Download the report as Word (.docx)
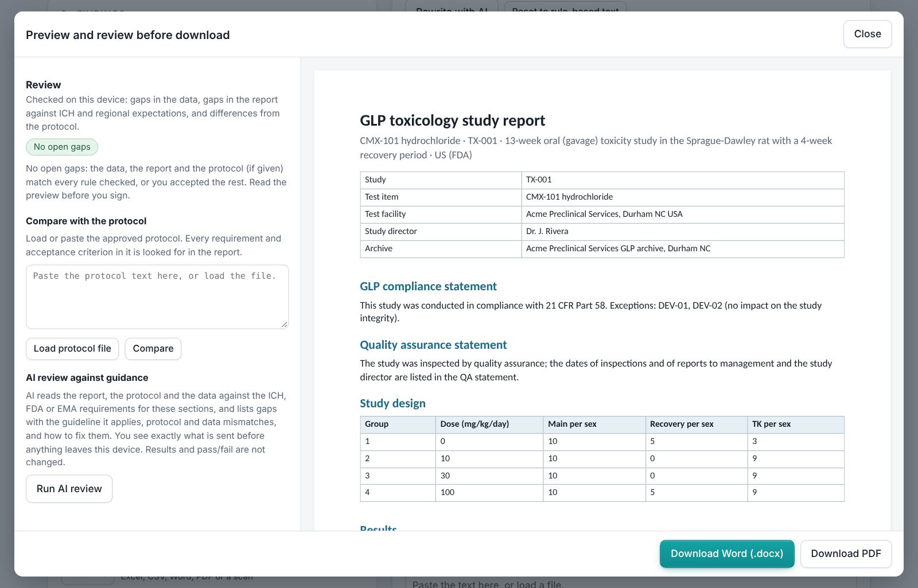 click(x=727, y=554)
